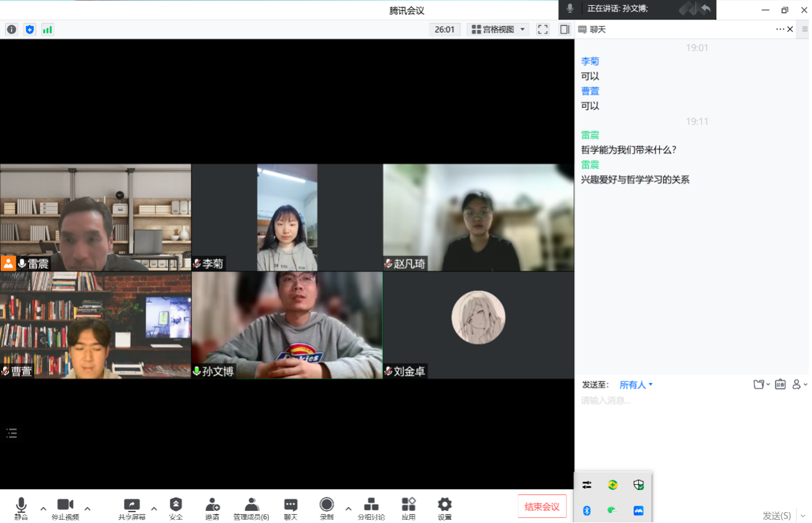The height and width of the screenshot is (523, 812).
Task: Expand audio options arrow beside 静音
Action: point(43,508)
